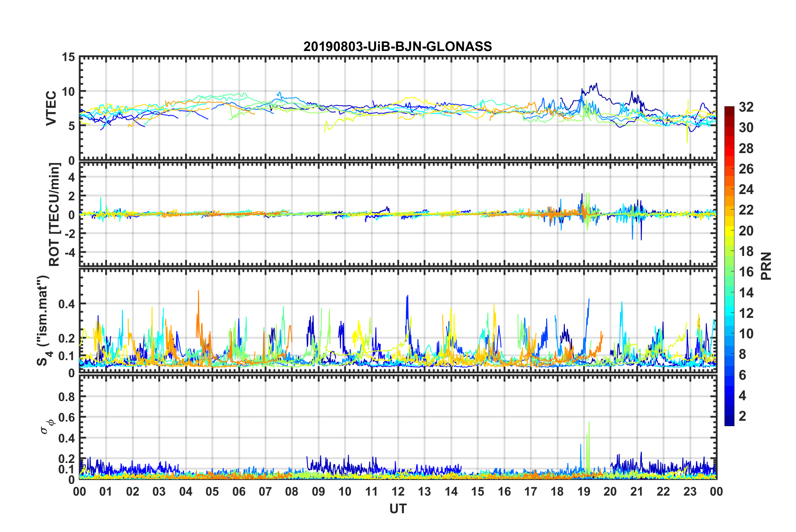Select UT hour tick 01 on x-axis

[x=106, y=491]
